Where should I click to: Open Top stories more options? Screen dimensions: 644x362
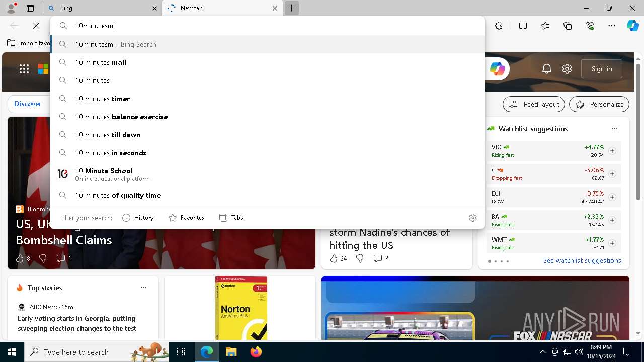(x=143, y=288)
